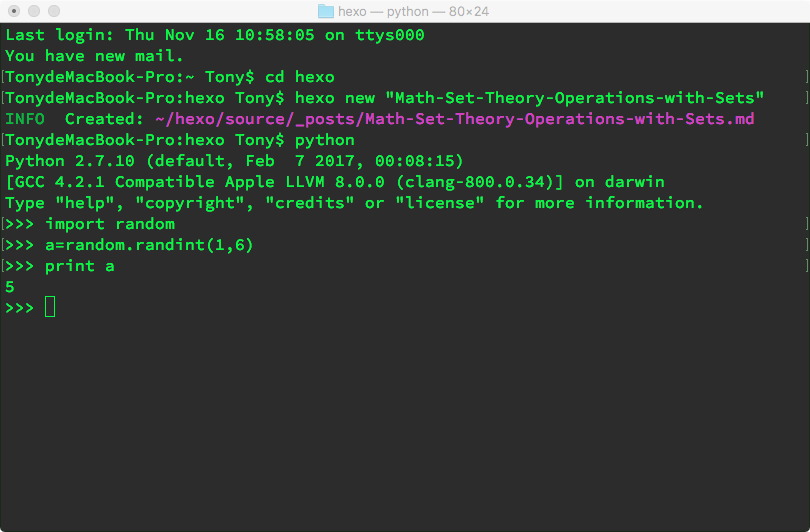
Task: Click the red close window button
Action: click(14, 11)
